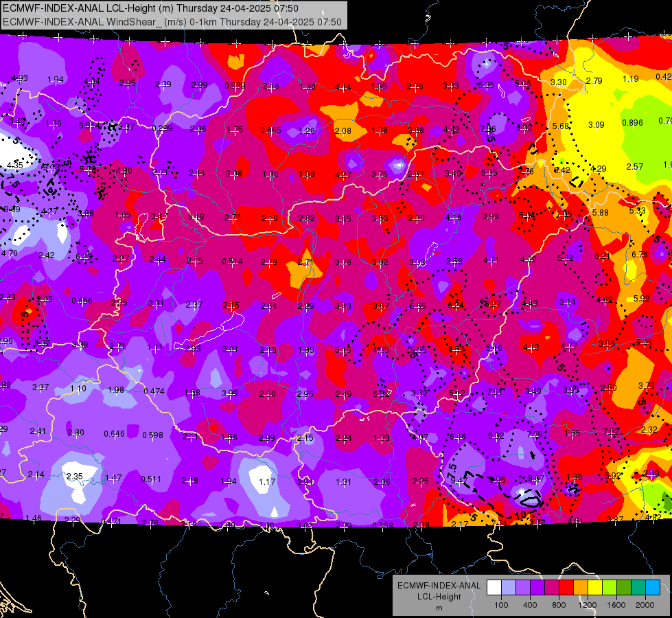Click the wind shear value 7.05
The width and height of the screenshot is (672, 618).
564,214
